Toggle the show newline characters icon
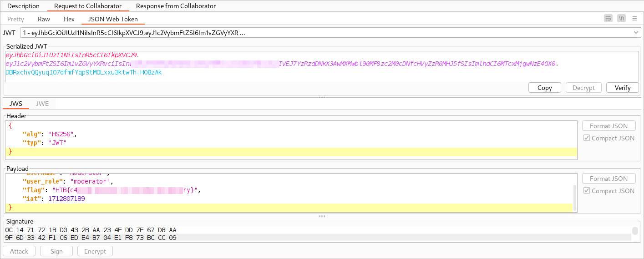 [621, 19]
